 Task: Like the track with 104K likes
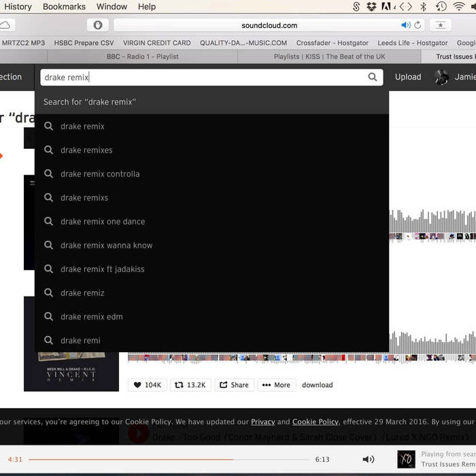pyautogui.click(x=148, y=385)
